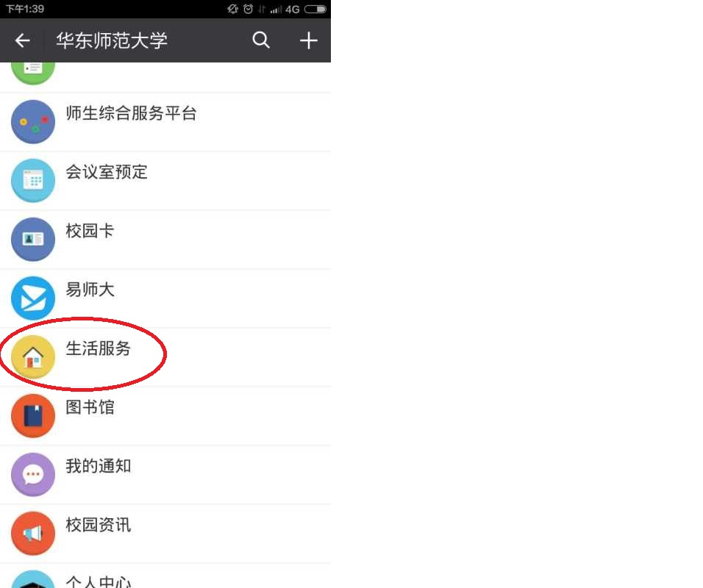The width and height of the screenshot is (703, 588).
Task: Select 校园卡 text label
Action: tap(90, 231)
